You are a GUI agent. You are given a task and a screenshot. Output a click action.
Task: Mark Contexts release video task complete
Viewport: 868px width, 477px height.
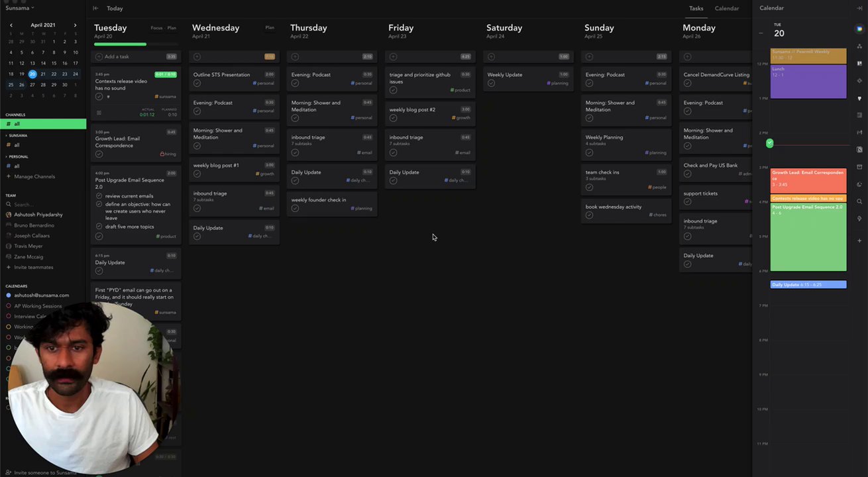coord(99,97)
